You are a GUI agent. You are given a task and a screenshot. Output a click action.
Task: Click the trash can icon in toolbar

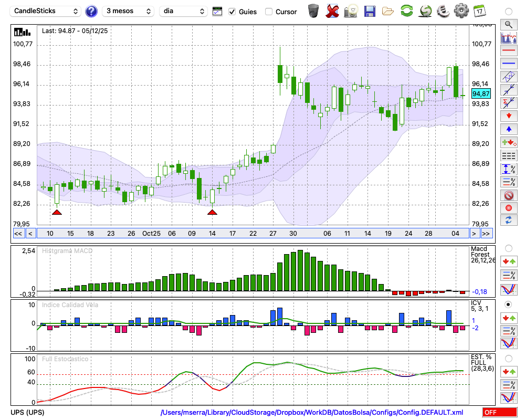(313, 11)
